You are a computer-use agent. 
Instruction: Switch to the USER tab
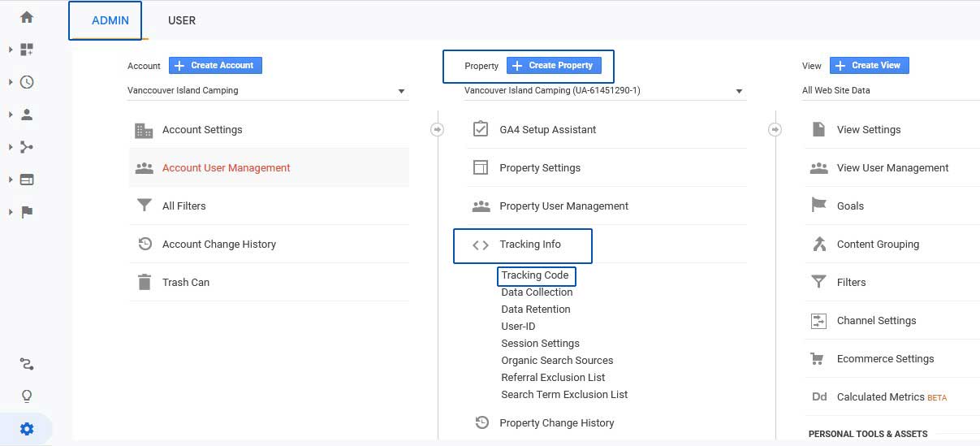tap(182, 20)
